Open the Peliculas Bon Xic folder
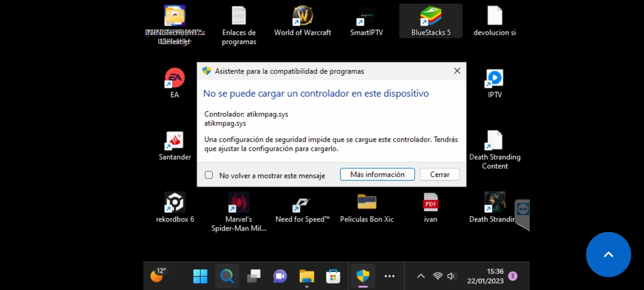644x290 pixels. 367,203
